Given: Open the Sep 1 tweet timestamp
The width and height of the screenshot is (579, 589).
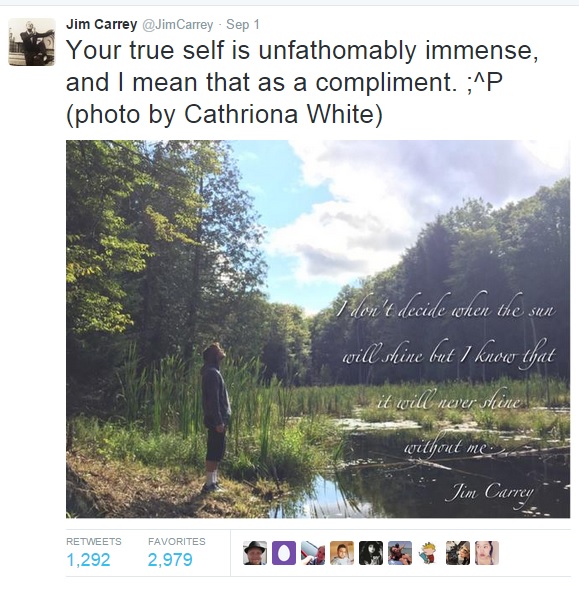Looking at the screenshot, I should pyautogui.click(x=243, y=25).
